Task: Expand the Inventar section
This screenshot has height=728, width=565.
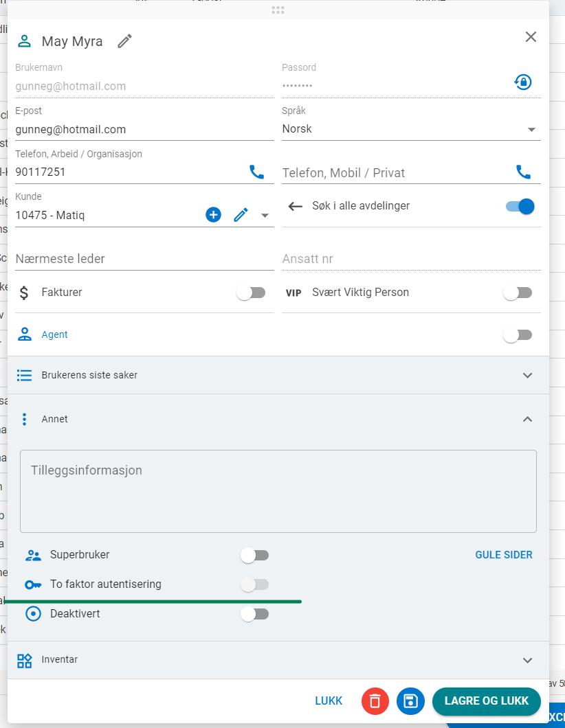Action: point(527,660)
